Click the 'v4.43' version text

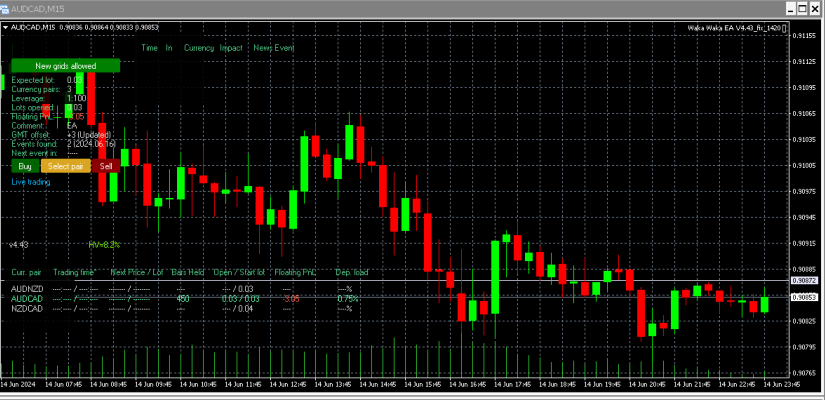click(x=20, y=245)
